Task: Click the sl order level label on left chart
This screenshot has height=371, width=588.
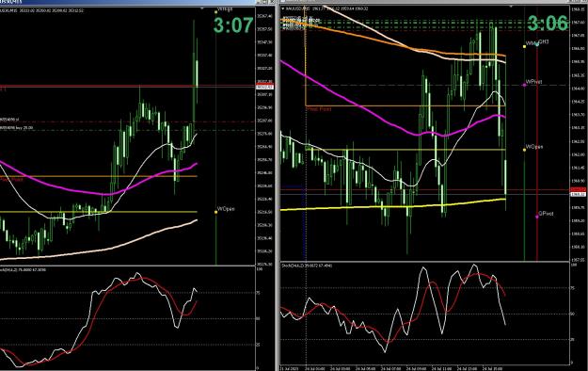Action: coord(9,120)
